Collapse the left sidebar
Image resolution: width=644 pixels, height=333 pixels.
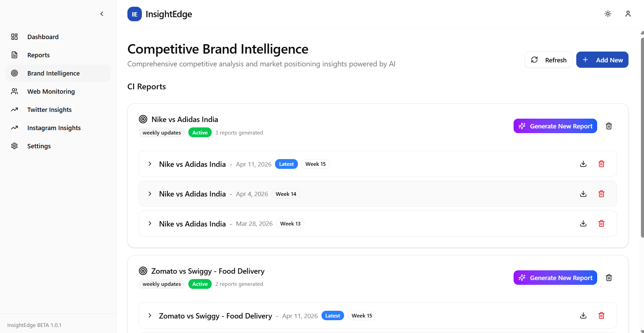102,14
